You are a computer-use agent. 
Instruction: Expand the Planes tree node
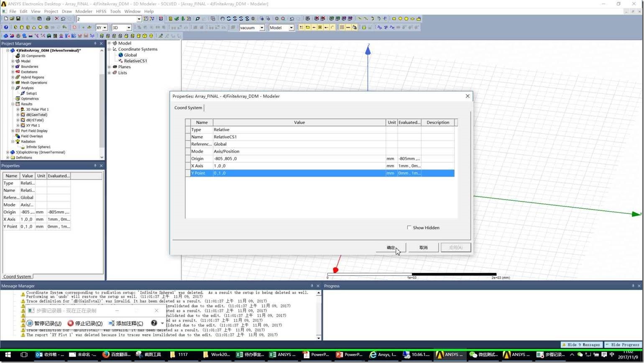click(110, 67)
